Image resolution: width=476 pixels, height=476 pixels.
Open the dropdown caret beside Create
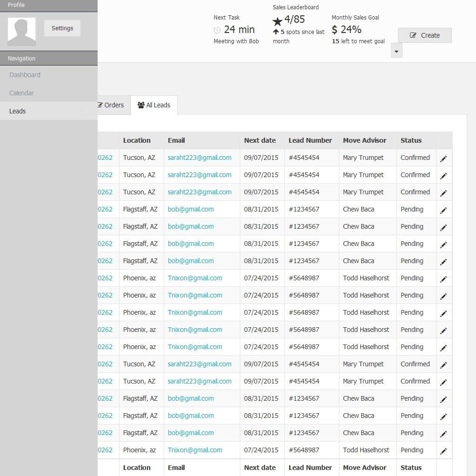coord(397,51)
